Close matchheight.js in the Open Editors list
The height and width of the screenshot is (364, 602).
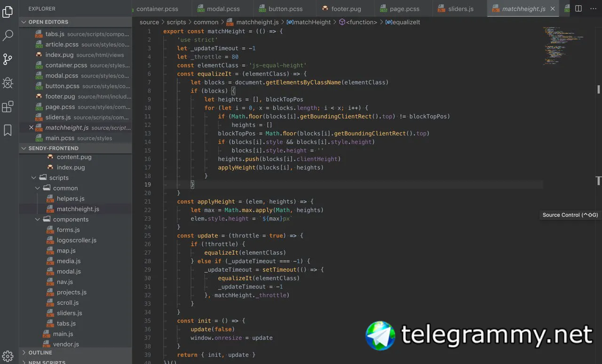tap(32, 127)
